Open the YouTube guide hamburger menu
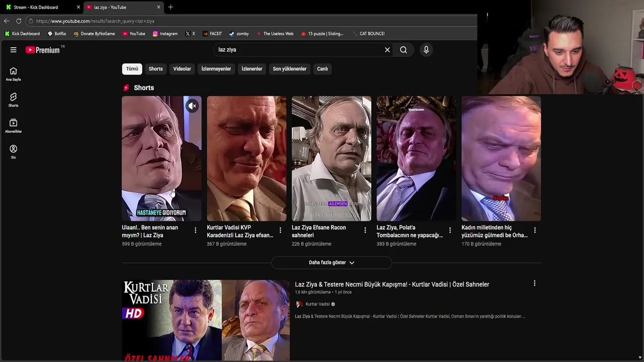The width and height of the screenshot is (644, 362). (14, 50)
